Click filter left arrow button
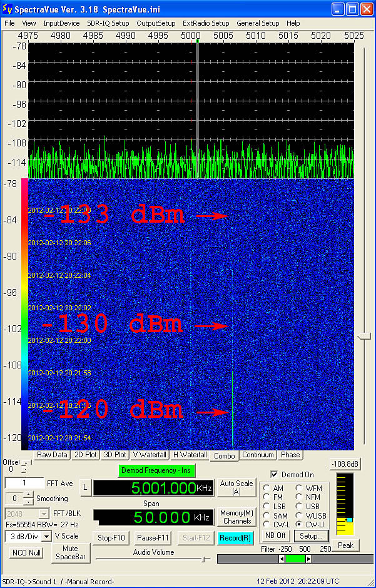 click(282, 559)
